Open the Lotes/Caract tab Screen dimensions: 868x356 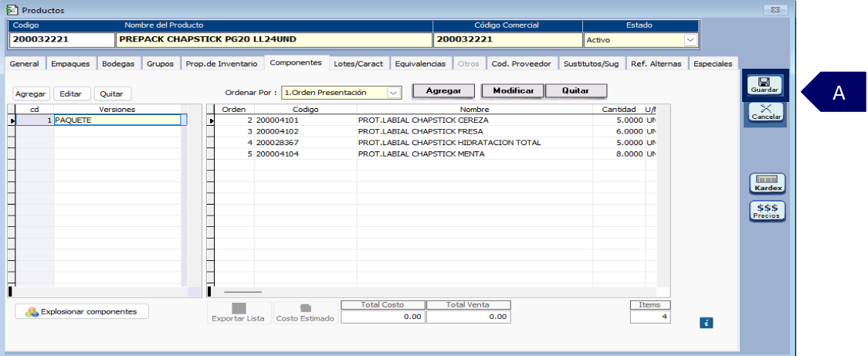point(358,63)
